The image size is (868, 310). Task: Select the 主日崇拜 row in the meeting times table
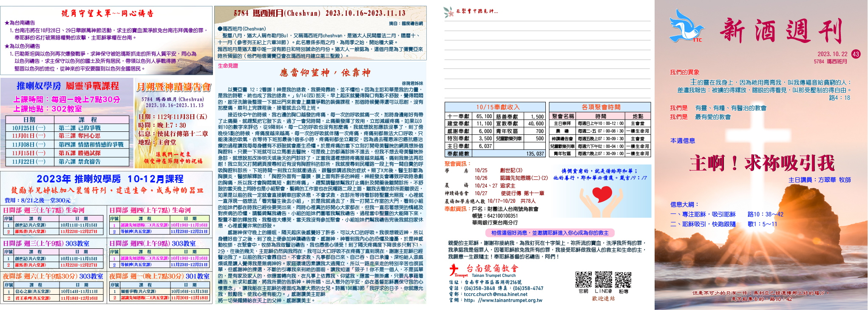click(601, 124)
